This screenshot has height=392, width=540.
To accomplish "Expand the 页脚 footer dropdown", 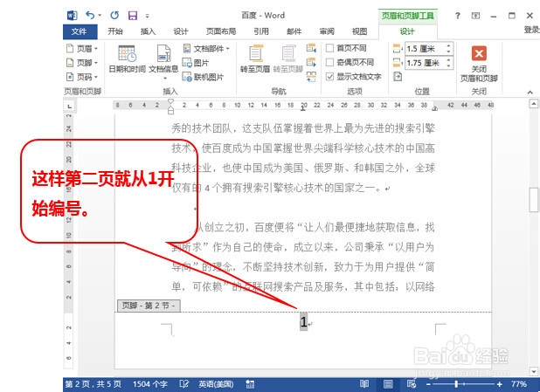I will [x=82, y=63].
